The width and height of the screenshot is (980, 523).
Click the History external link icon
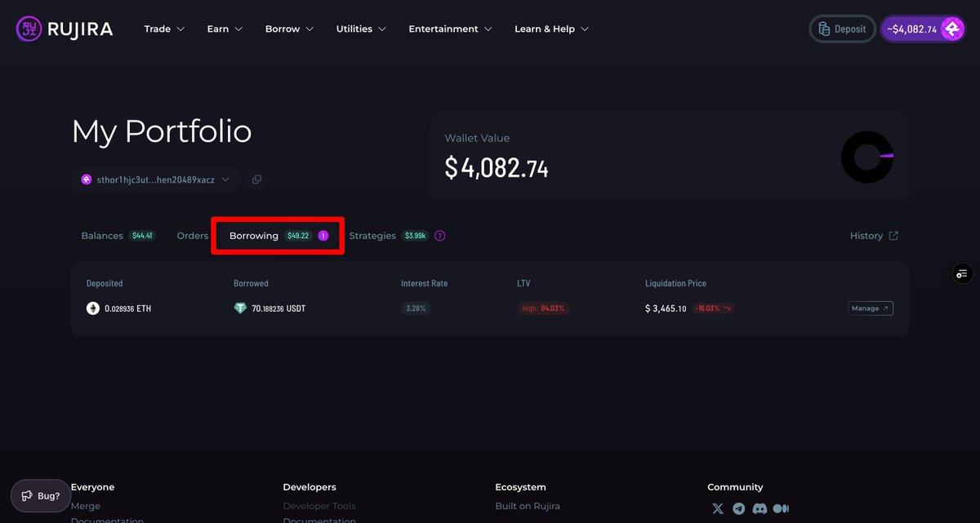click(893, 236)
